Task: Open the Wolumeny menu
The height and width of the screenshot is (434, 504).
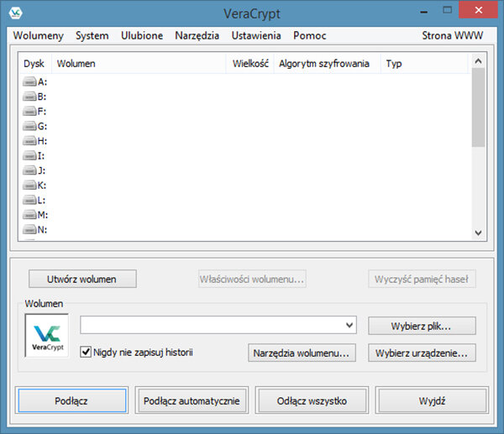Action: pos(39,35)
